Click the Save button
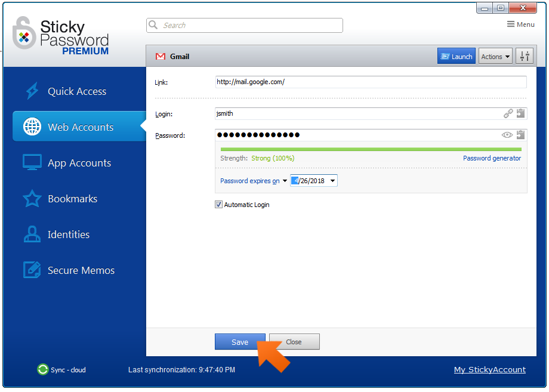Viewport: 549px width, 392px height. 240,342
